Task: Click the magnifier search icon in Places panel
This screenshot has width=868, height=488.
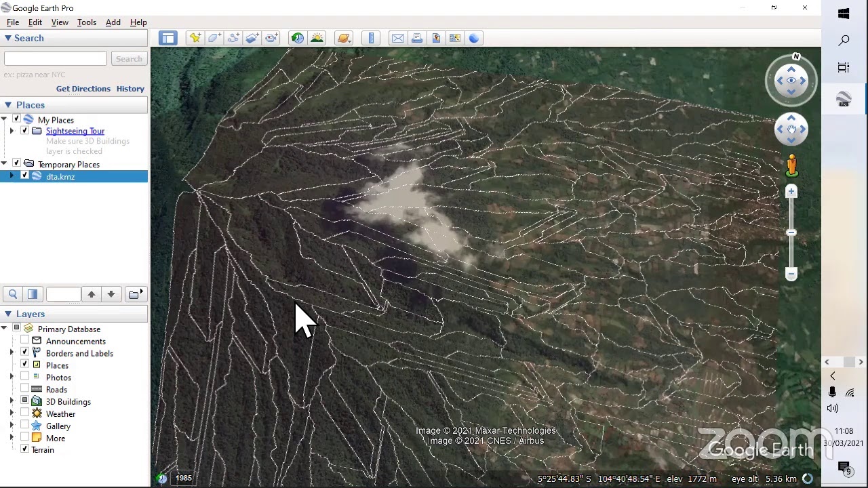Action: click(x=13, y=294)
